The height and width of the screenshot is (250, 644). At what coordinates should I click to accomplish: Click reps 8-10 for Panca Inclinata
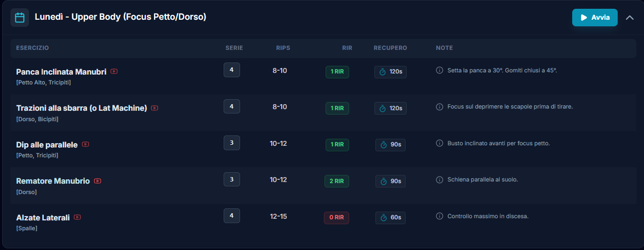coord(280,71)
